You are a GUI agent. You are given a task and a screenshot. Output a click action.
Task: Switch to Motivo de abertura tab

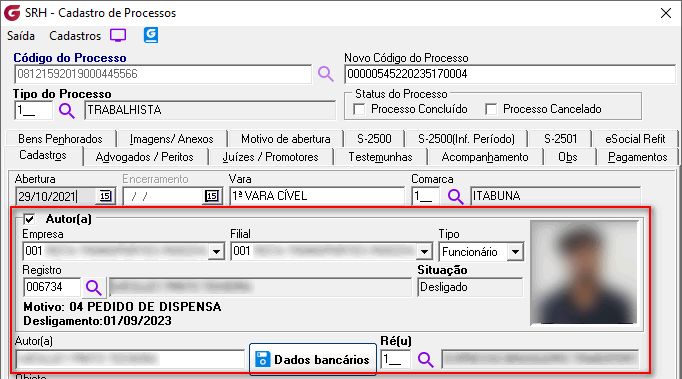tap(286, 139)
